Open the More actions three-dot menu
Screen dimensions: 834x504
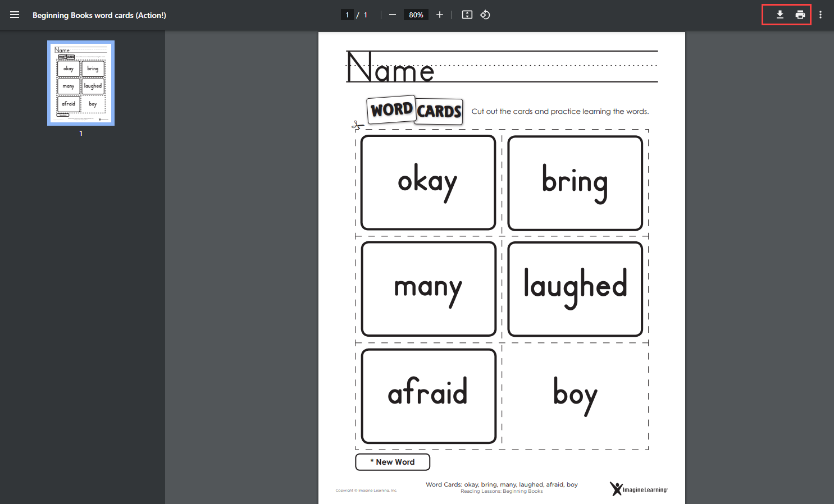821,15
